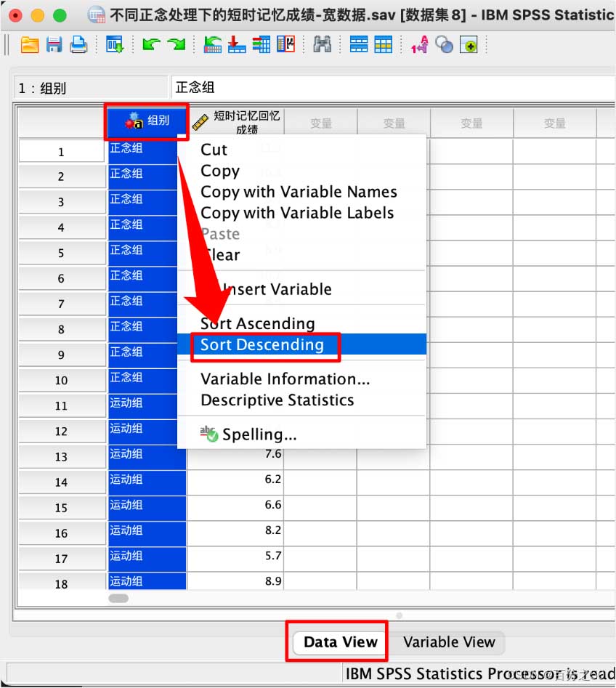Select row header 14
Screen dimensions: 616x688
[x=62, y=482]
